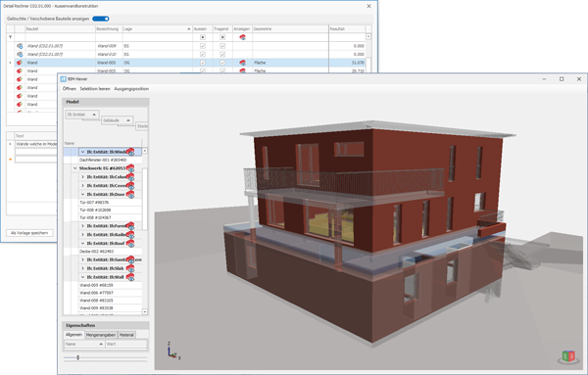
Task: Click 'Selektion leeren' in BIM-Viewer menu
Action: point(95,89)
